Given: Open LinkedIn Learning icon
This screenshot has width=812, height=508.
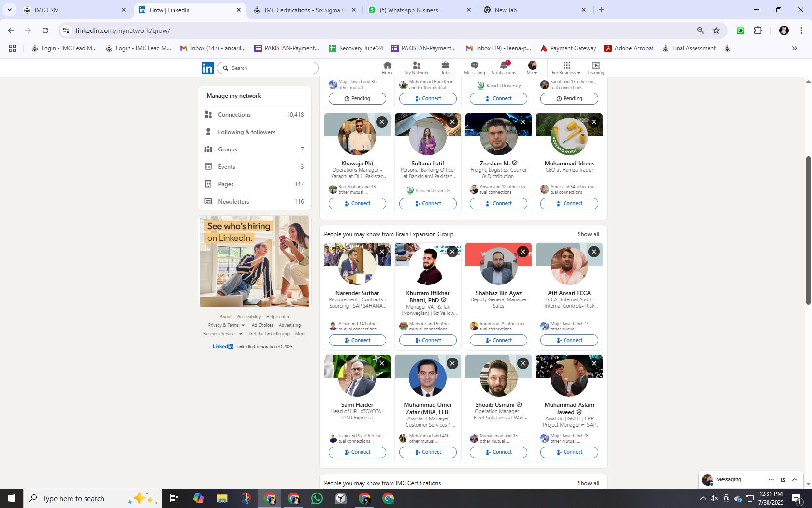Looking at the screenshot, I should (595, 68).
